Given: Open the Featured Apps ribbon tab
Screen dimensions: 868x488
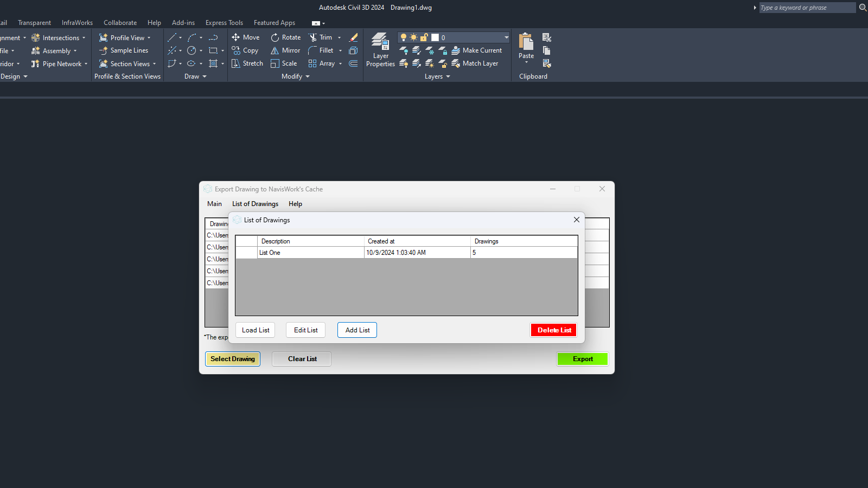Looking at the screenshot, I should pos(275,23).
